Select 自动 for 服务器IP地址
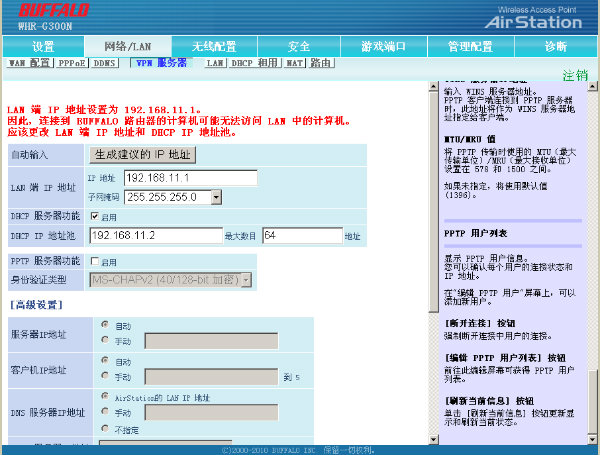This screenshot has height=455, width=600. [105, 325]
